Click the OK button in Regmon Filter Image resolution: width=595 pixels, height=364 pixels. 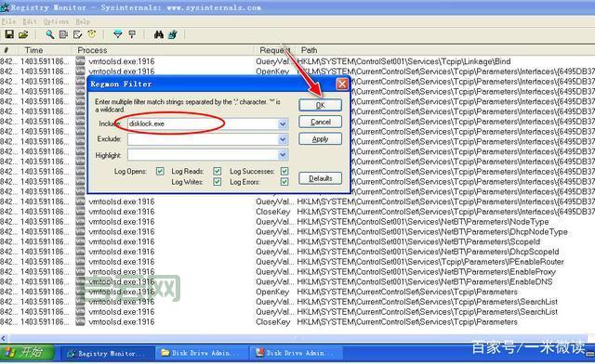(x=320, y=105)
